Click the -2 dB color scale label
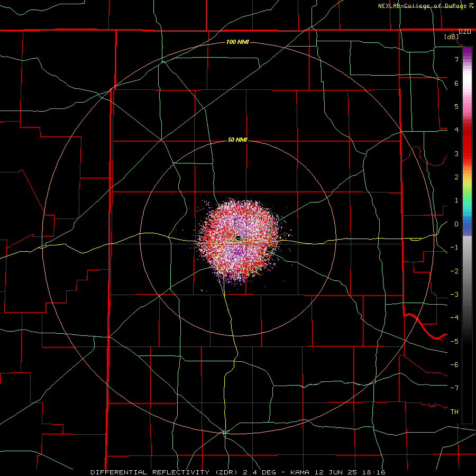This screenshot has width=476, height=476. pos(454,271)
